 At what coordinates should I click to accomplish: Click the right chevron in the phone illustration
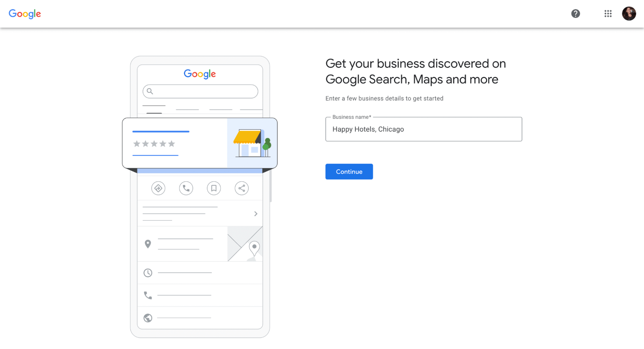point(256,214)
